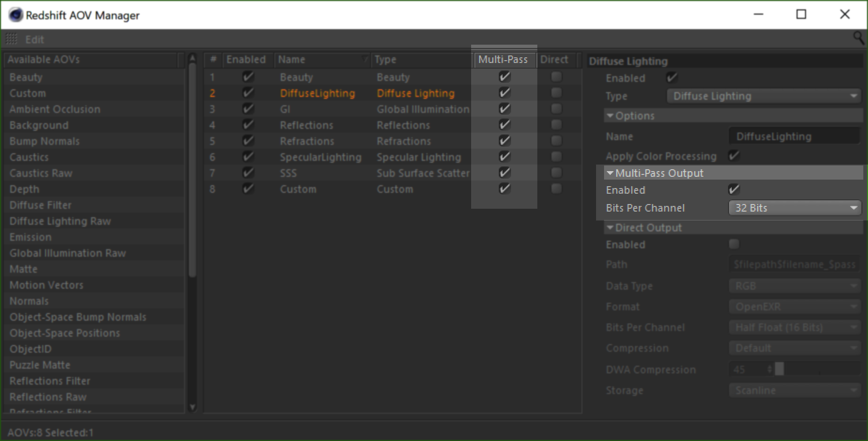Enable Direct Output checkbox
This screenshot has width=868, height=441.
(x=734, y=244)
